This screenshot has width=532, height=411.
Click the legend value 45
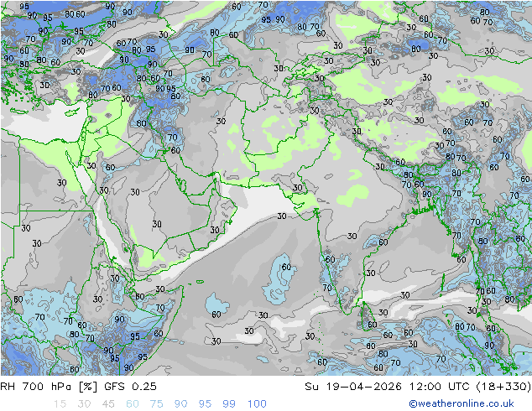coord(108,403)
